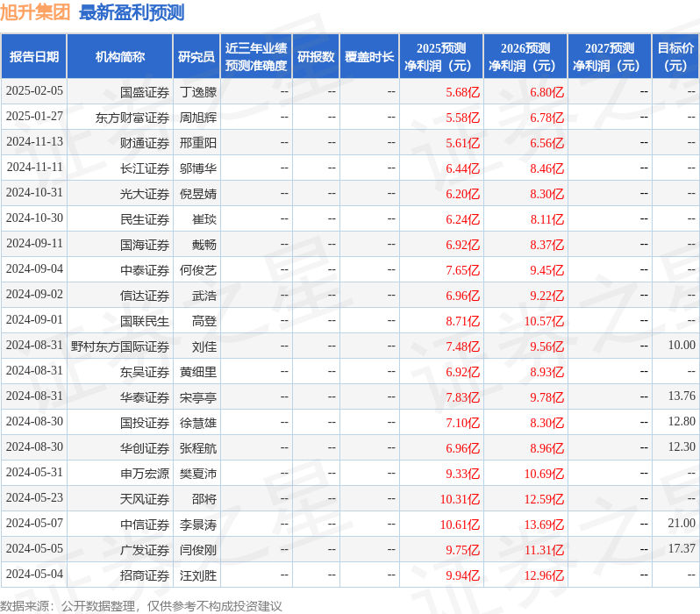This screenshot has width=700, height=614.
Task: Click researcher 倪昱婧
Action: coord(197,194)
